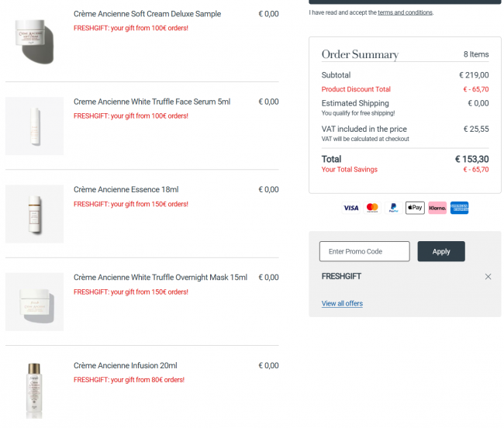The height and width of the screenshot is (428, 504).
Task: Click the Apple Pay icon
Action: coord(415,208)
